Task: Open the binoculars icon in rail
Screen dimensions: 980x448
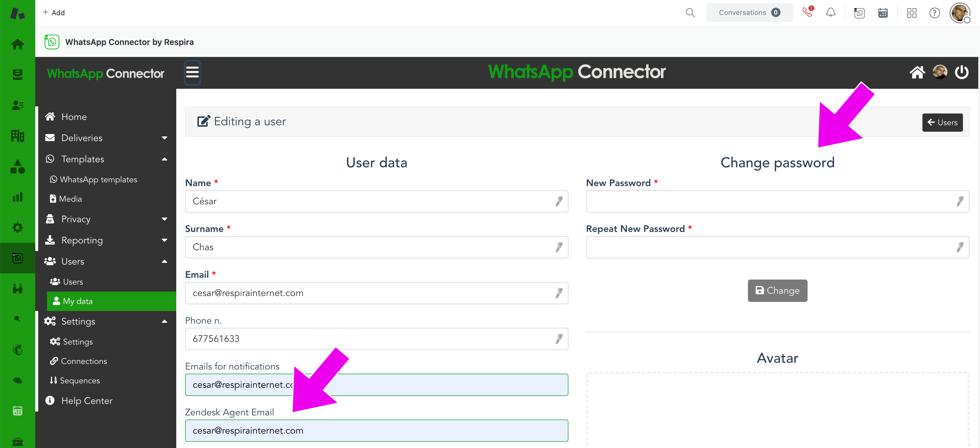Action: pos(18,288)
